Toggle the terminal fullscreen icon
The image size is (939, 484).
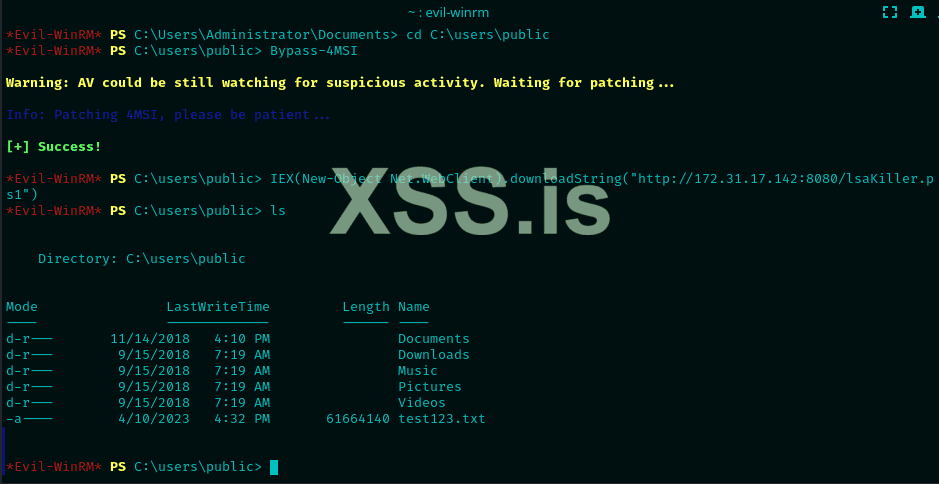point(890,12)
